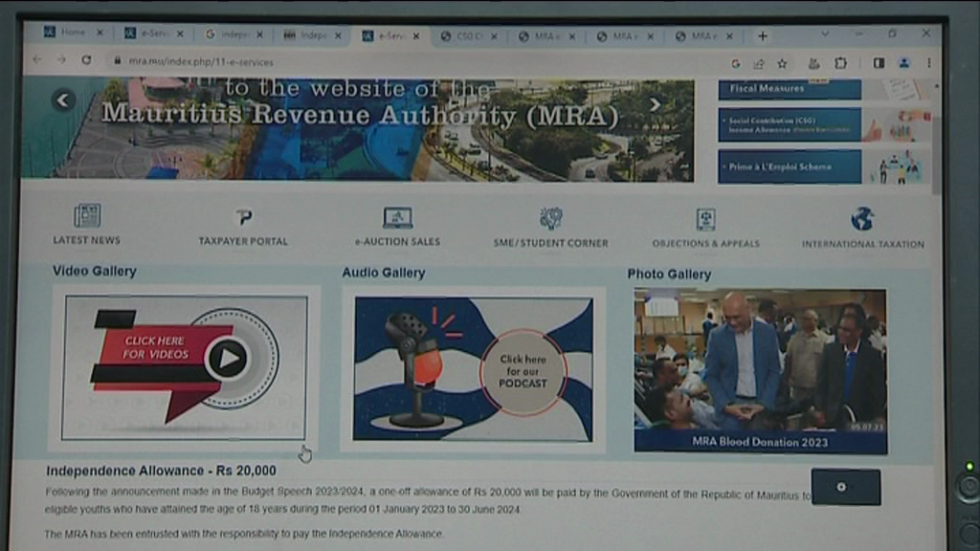Screen dimensions: 980x551
Task: Click the 'Click here for videos' thumbnail
Action: click(185, 368)
